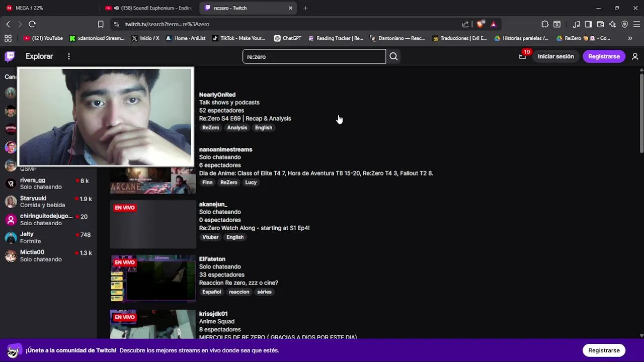The width and height of the screenshot is (644, 362).
Task: Open the YouTube bookmark
Action: 43,38
